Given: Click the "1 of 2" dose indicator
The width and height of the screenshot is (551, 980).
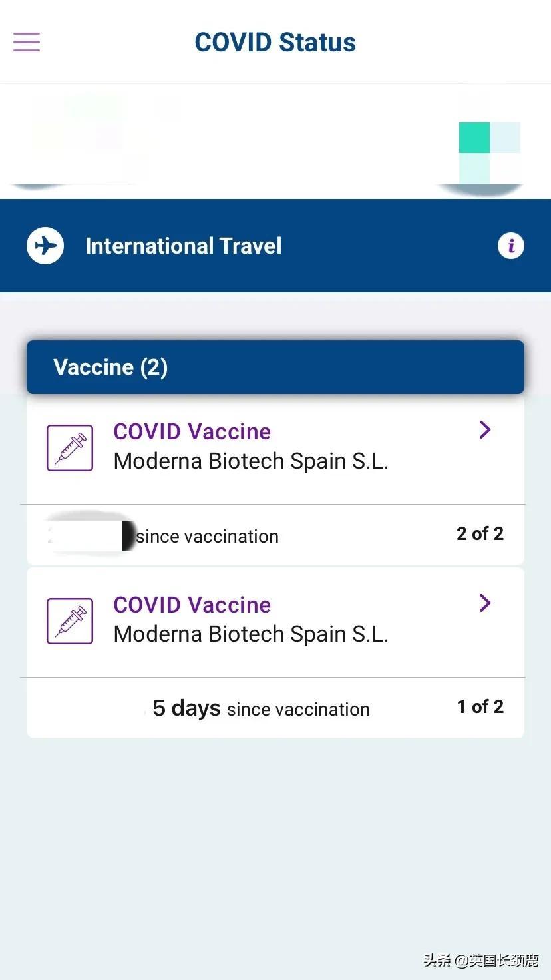Looking at the screenshot, I should pos(480,707).
